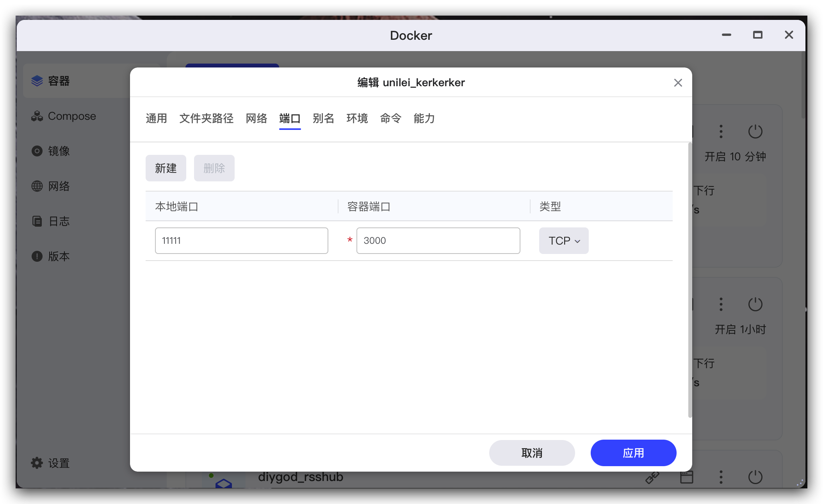This screenshot has width=823, height=504.
Task: Open the TCP protocol type dropdown
Action: (x=564, y=241)
